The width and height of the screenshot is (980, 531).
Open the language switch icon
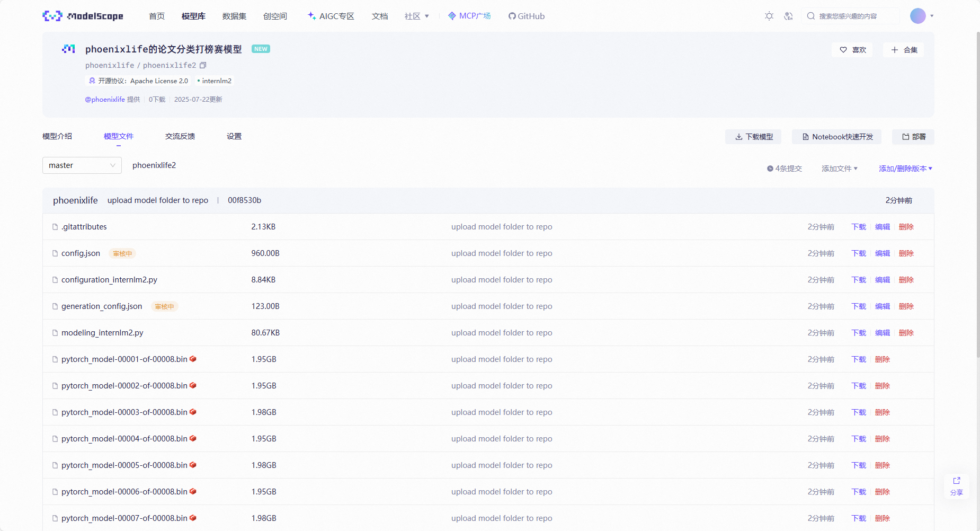tap(788, 16)
